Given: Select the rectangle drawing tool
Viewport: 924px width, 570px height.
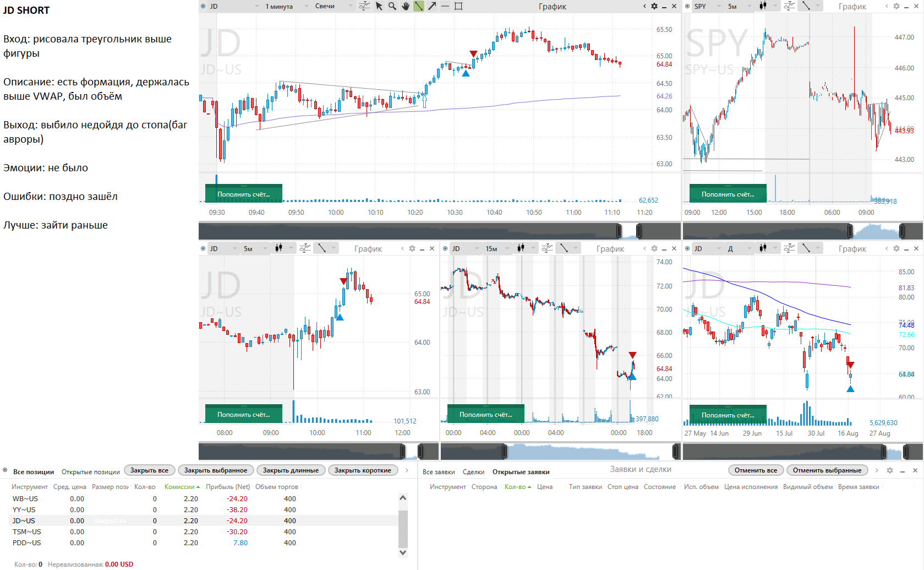Looking at the screenshot, I should (458, 6).
